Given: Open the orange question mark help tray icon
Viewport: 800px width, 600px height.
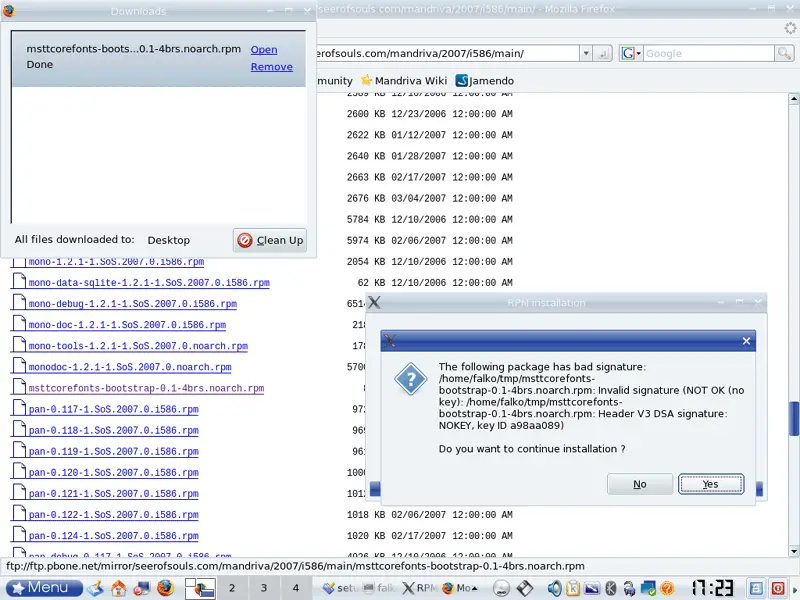Looking at the screenshot, I should pyautogui.click(x=667, y=588).
